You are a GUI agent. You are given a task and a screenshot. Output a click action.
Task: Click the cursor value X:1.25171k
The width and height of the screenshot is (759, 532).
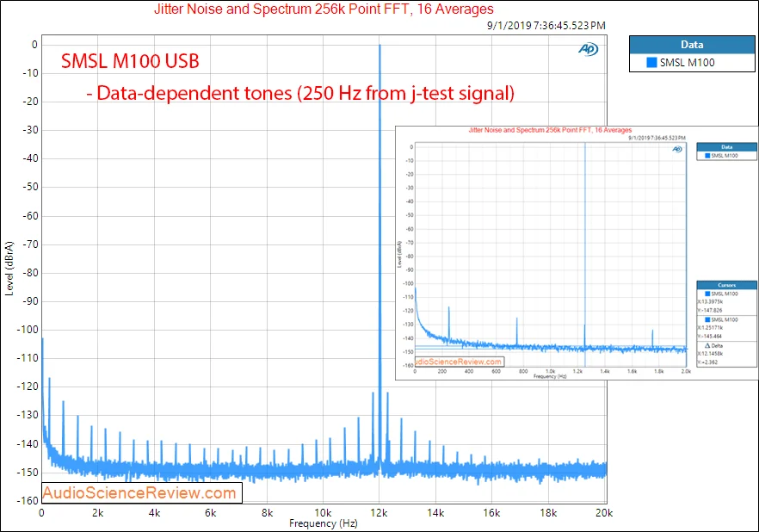(710, 328)
